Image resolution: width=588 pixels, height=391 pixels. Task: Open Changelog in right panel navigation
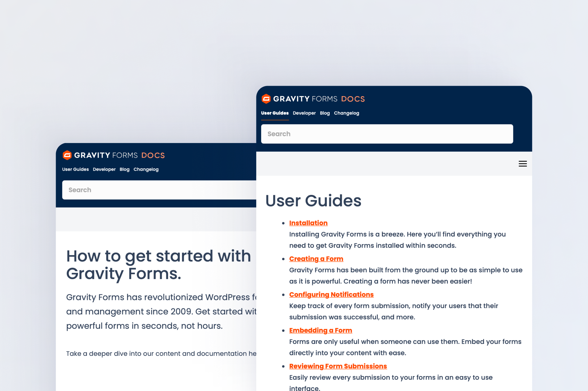346,113
